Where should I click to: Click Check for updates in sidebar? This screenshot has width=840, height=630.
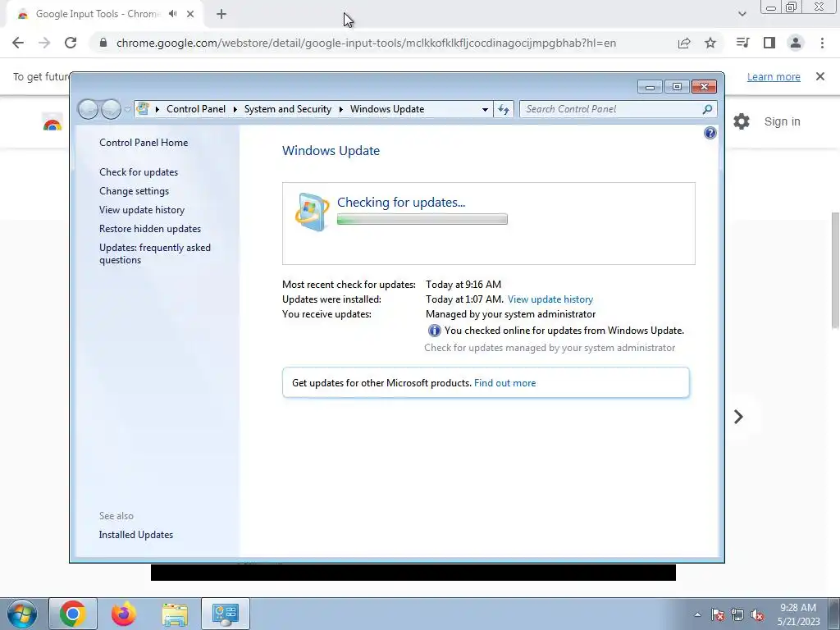tap(139, 172)
